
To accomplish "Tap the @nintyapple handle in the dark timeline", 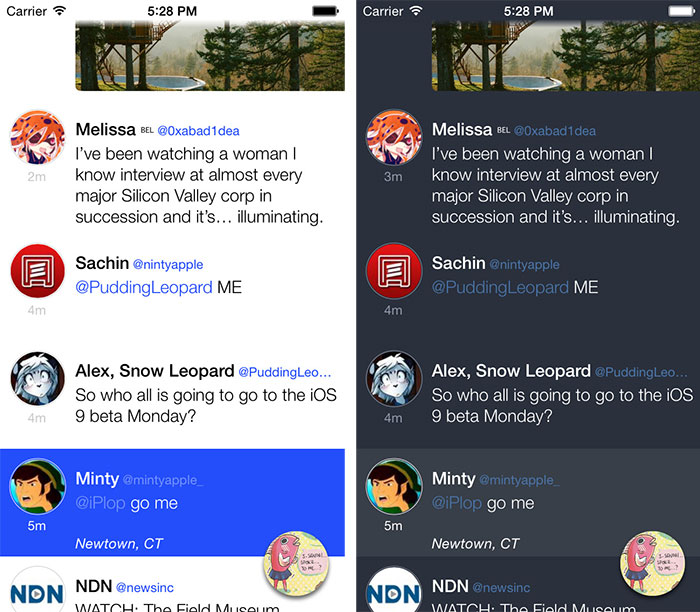I will 524,264.
